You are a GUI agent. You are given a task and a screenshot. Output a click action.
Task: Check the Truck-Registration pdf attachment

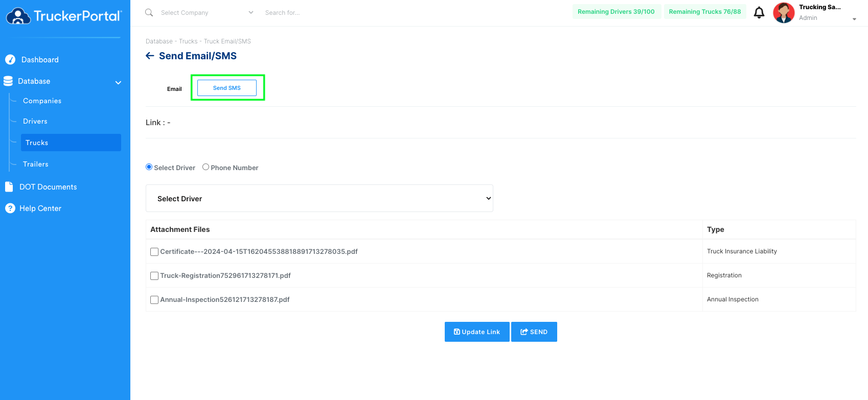[x=154, y=276]
